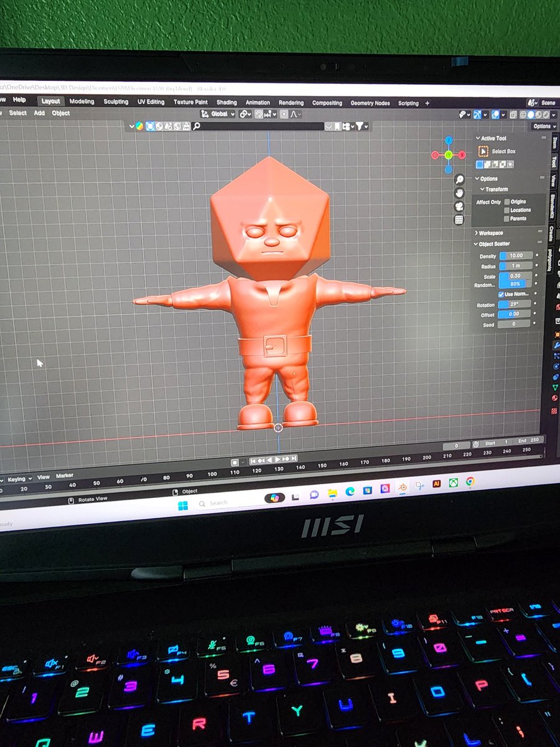560x747 pixels.
Task: Open the Create sidebar tab
Action: pyautogui.click(x=551, y=234)
